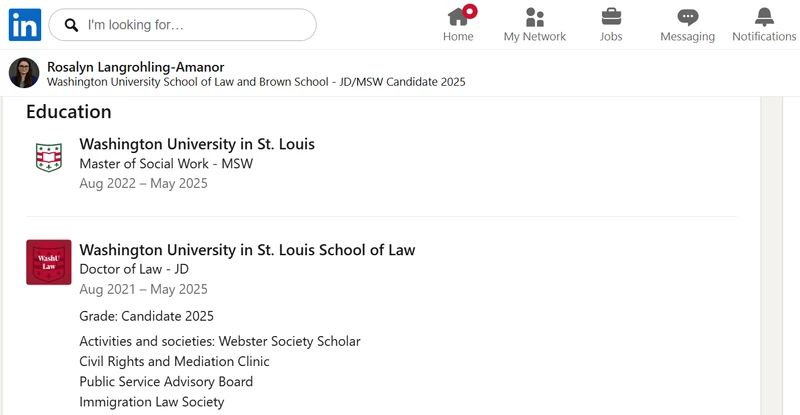800x415 pixels.
Task: Open Rosalyn's profile photo thumbnail
Action: tap(24, 72)
